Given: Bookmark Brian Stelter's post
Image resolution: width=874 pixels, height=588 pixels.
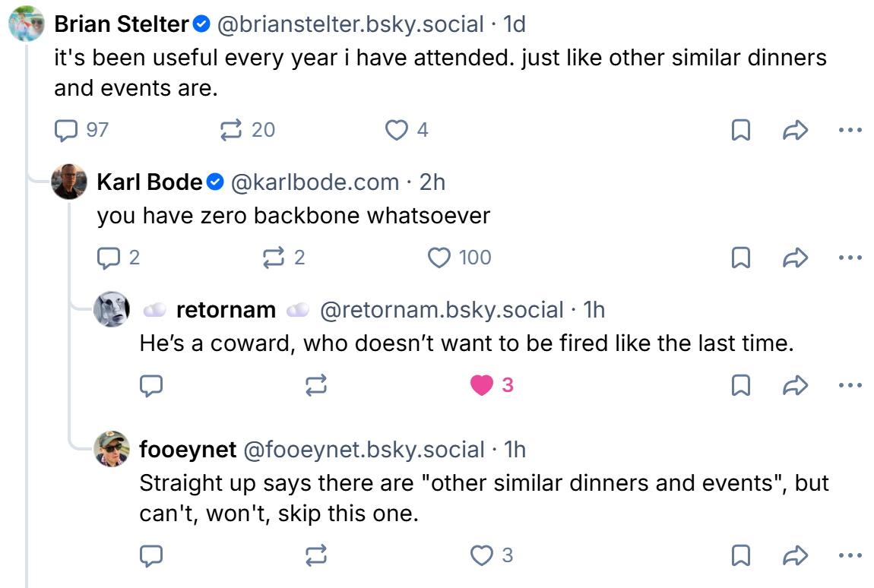Looking at the screenshot, I should tap(740, 131).
